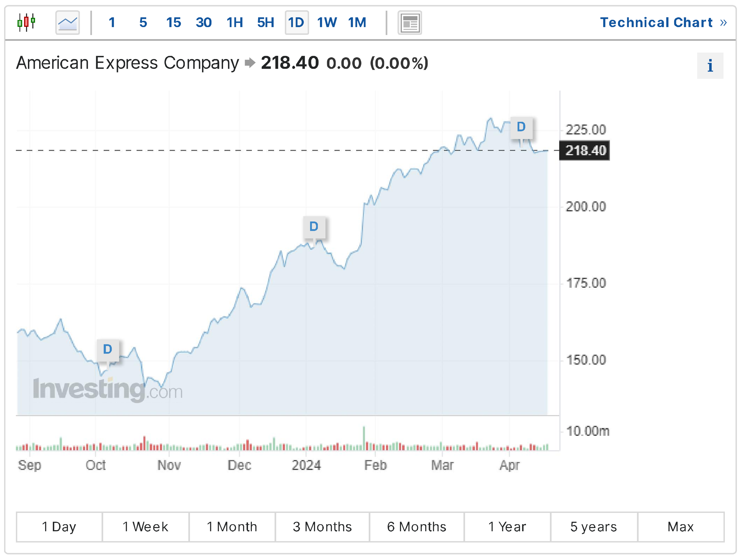
Task: Choose the 30 minute interval
Action: (x=203, y=22)
